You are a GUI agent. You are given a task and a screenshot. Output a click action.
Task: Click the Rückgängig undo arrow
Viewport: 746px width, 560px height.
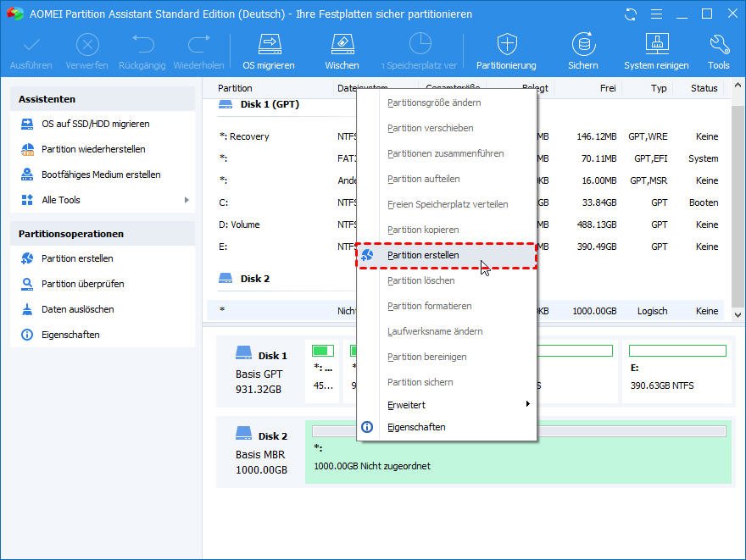pos(142,44)
